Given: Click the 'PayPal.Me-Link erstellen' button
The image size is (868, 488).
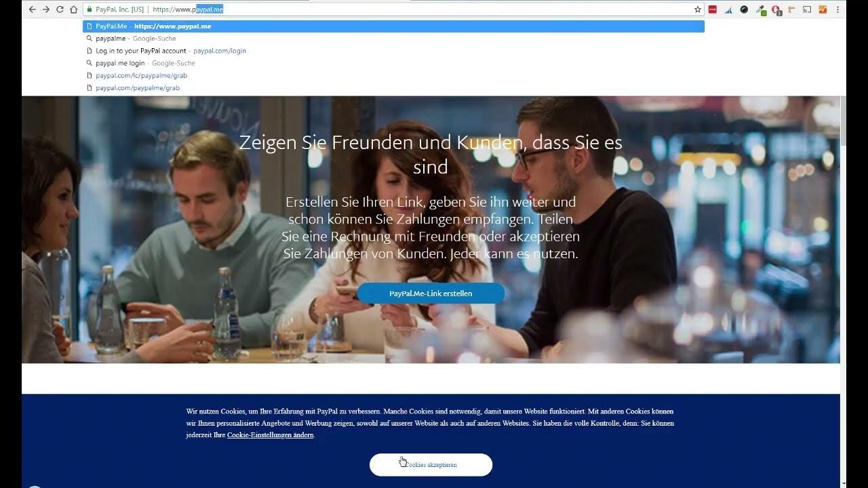Looking at the screenshot, I should point(431,293).
